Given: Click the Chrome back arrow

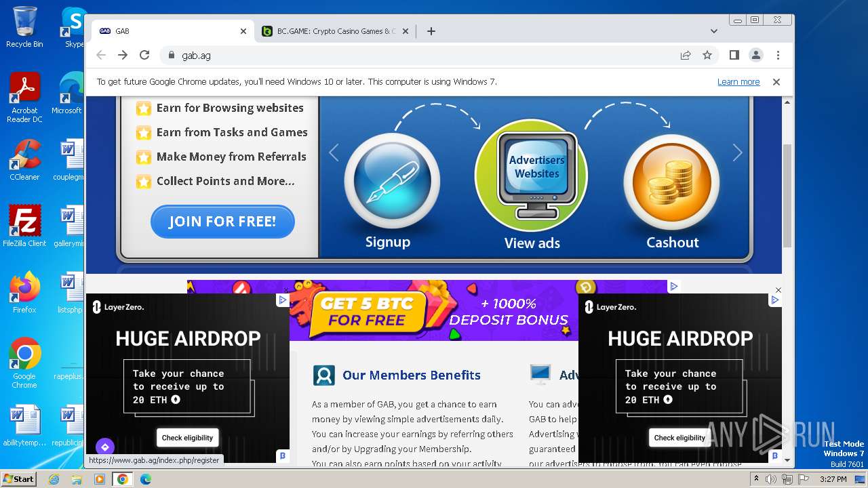Looking at the screenshot, I should coord(101,55).
